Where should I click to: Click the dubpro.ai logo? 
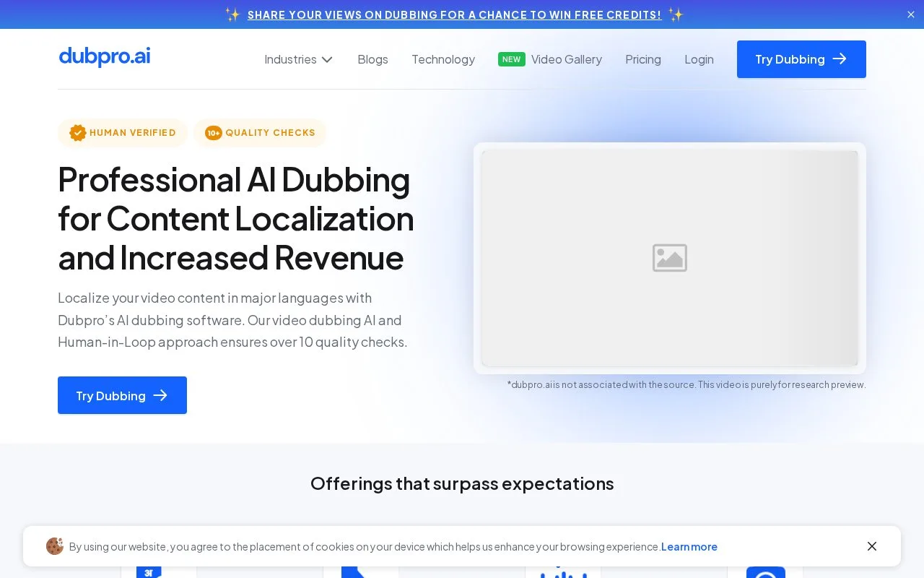pos(105,57)
